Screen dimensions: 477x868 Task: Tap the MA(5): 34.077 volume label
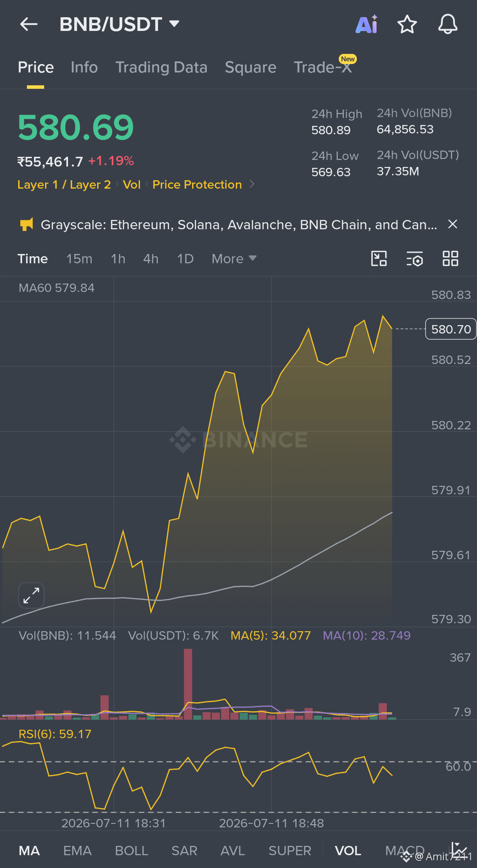[271, 636]
